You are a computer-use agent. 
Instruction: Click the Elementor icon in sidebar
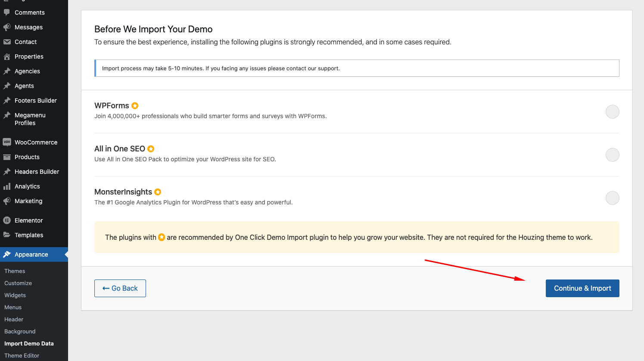pyautogui.click(x=7, y=220)
